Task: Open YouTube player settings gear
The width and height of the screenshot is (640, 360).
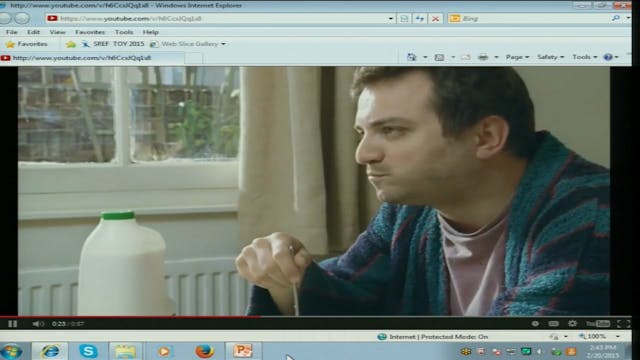Action: point(573,323)
